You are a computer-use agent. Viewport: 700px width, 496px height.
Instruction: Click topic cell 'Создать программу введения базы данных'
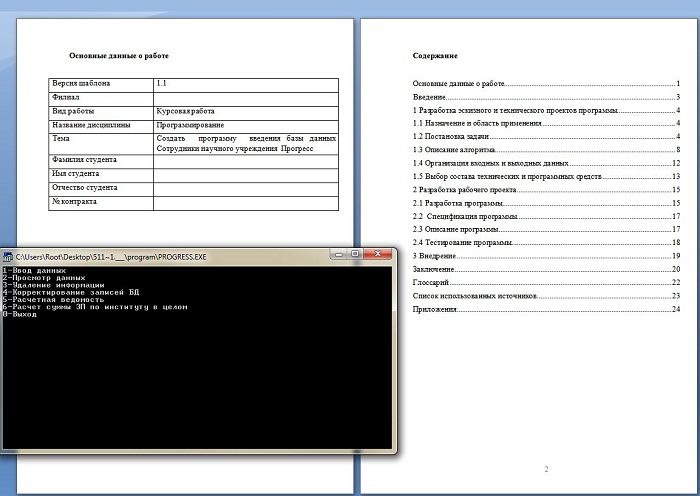246,144
